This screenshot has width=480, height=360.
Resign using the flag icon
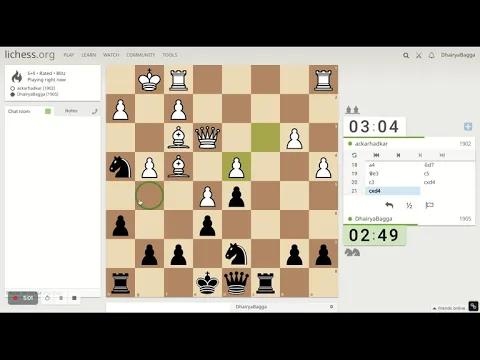[x=429, y=205]
